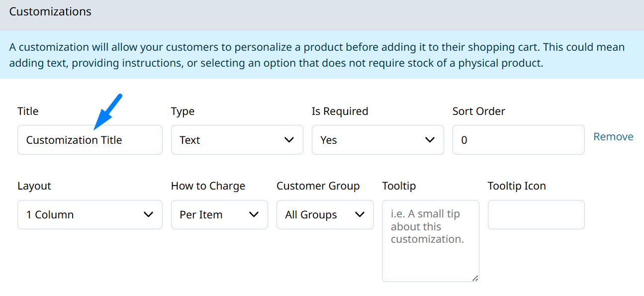Viewport: 644px width, 296px height.
Task: Click the Title field label
Action: 28,111
